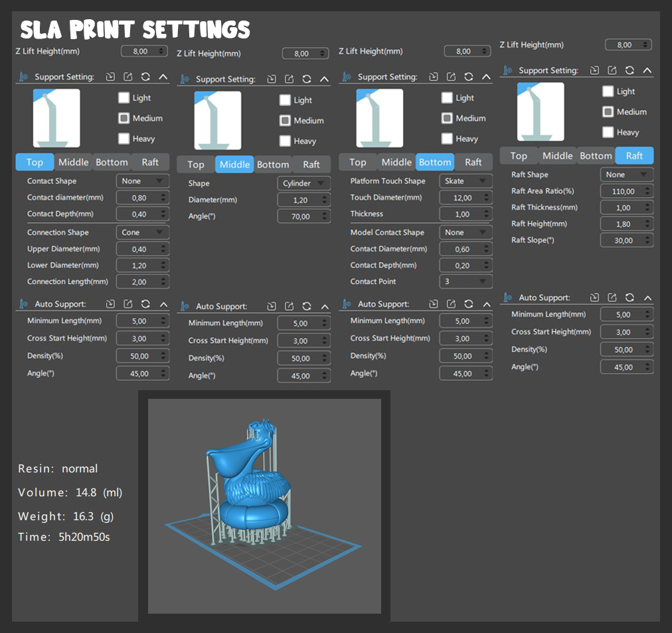Toggle Medium checkbox in second support panel
The width and height of the screenshot is (672, 633).
pos(285,120)
